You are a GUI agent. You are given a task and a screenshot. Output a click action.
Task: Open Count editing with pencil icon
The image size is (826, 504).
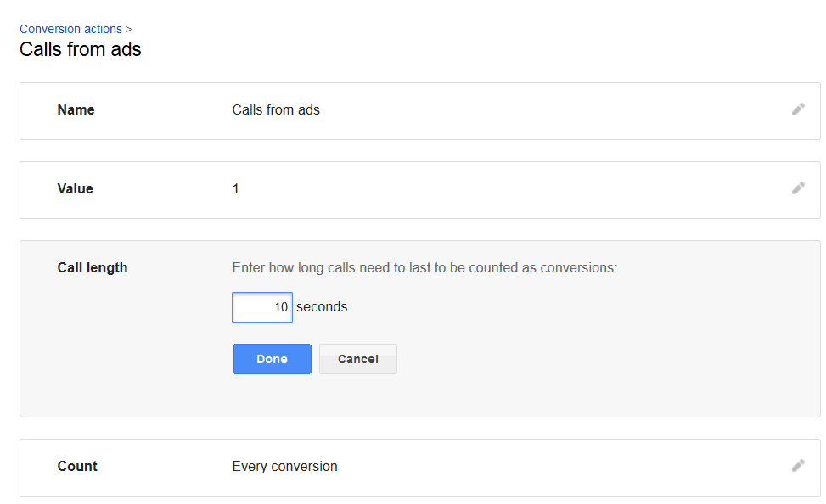coord(797,466)
